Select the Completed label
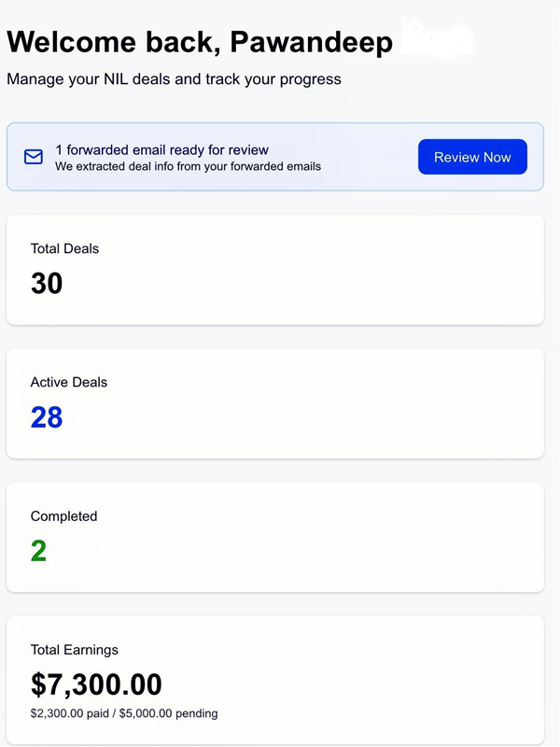 pyautogui.click(x=63, y=515)
